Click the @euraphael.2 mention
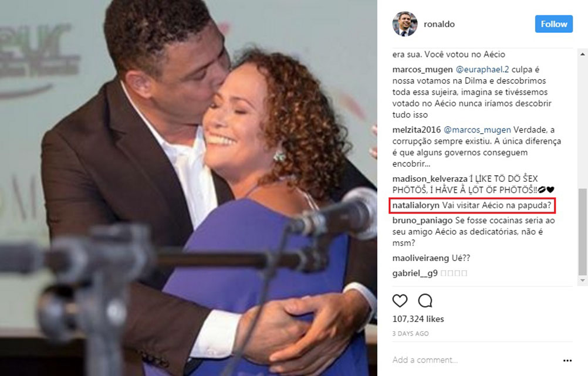Image resolution: width=588 pixels, height=376 pixels. click(482, 69)
